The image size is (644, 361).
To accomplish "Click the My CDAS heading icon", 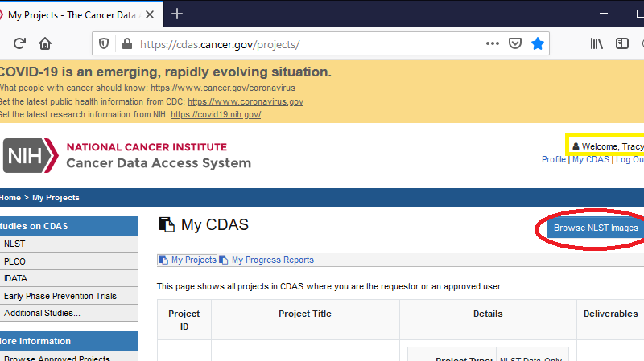I will pyautogui.click(x=167, y=225).
